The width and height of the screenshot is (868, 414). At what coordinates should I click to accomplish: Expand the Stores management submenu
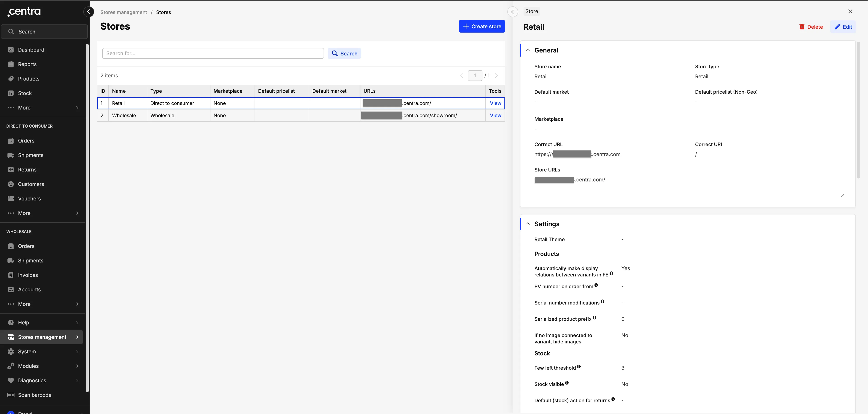coord(77,337)
